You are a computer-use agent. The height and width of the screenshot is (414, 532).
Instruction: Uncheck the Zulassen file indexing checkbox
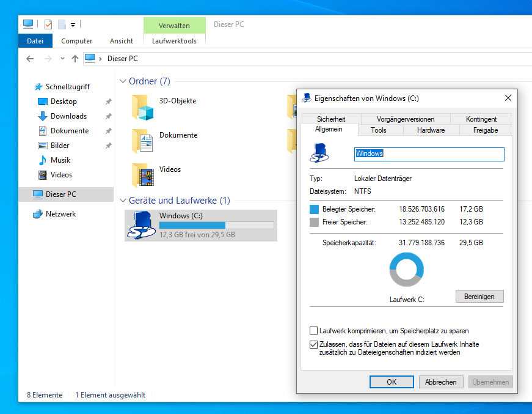(313, 344)
